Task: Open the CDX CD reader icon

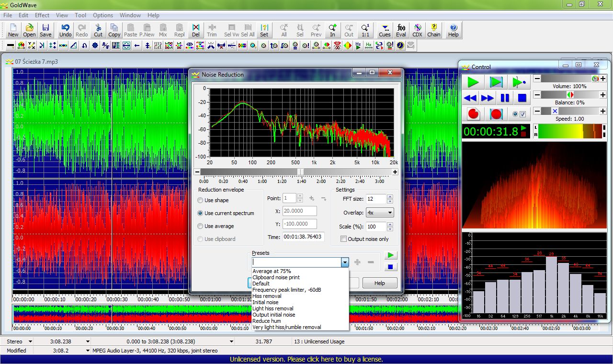Action: click(x=418, y=30)
